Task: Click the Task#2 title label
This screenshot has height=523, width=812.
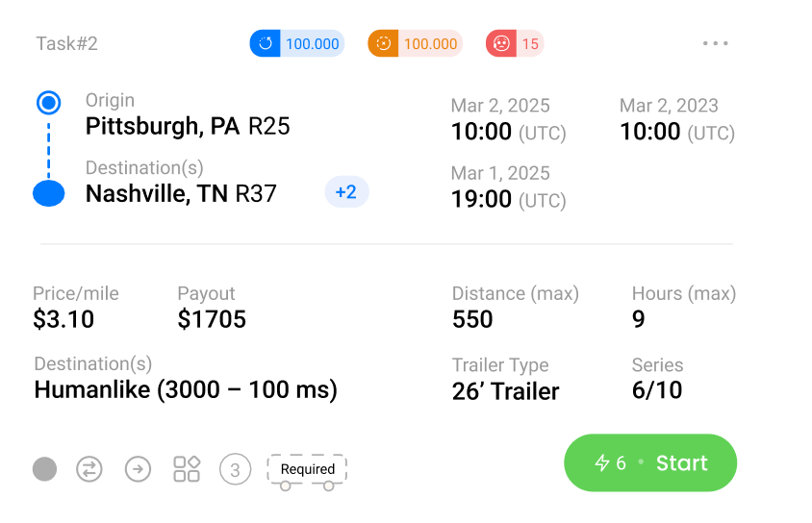Action: pyautogui.click(x=66, y=44)
